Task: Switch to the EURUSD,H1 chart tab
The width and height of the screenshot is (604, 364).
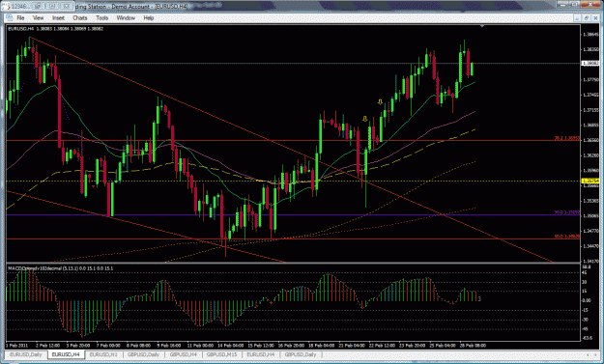Action: pyautogui.click(x=103, y=354)
